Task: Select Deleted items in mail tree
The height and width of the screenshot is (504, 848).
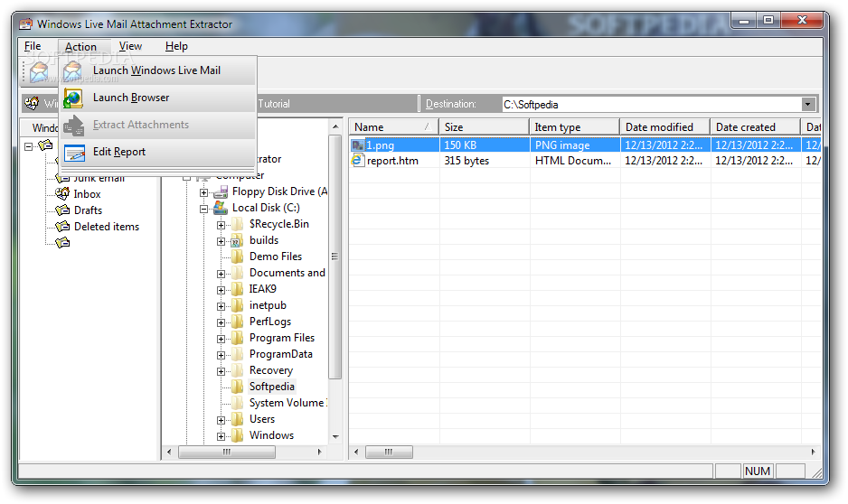Action: (107, 227)
